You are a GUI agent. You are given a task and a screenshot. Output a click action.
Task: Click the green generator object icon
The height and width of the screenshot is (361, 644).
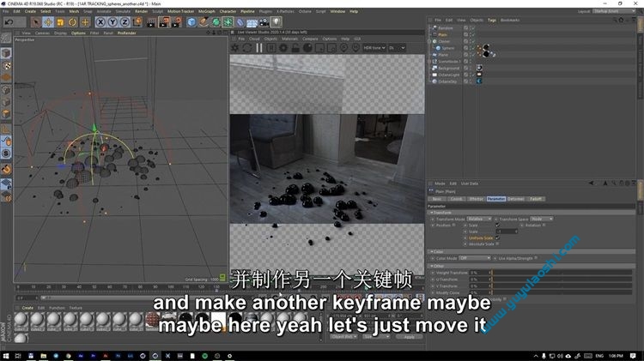[216, 22]
